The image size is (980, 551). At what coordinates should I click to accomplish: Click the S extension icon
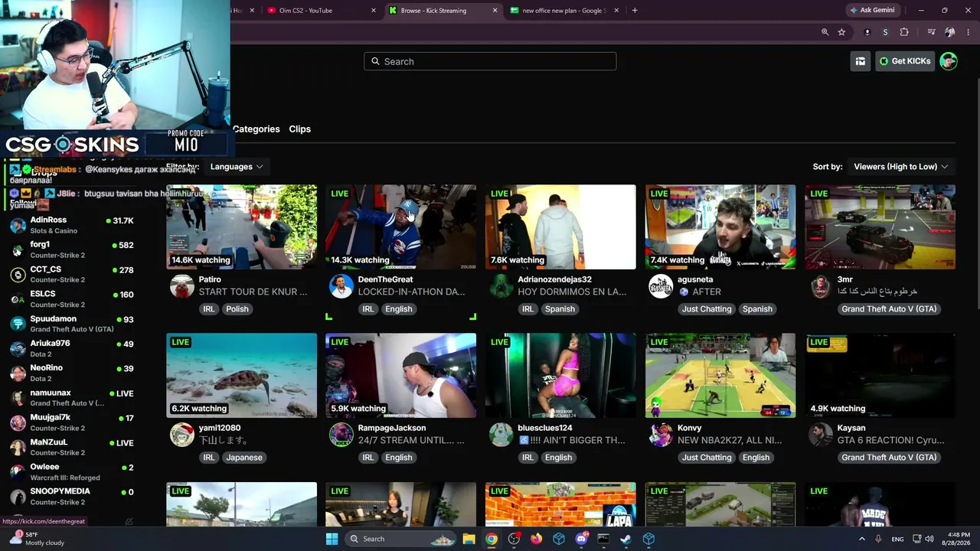[x=886, y=32]
